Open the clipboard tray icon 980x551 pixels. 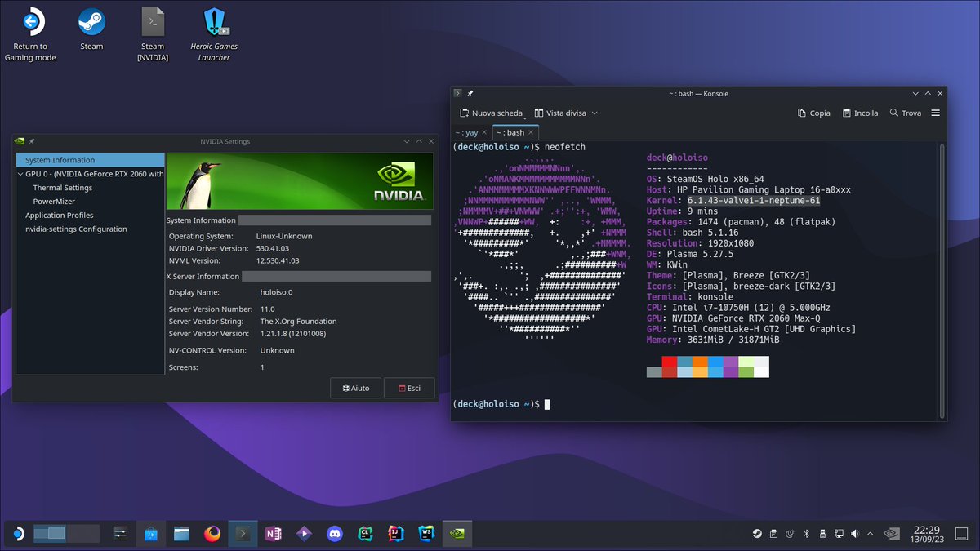[774, 534]
